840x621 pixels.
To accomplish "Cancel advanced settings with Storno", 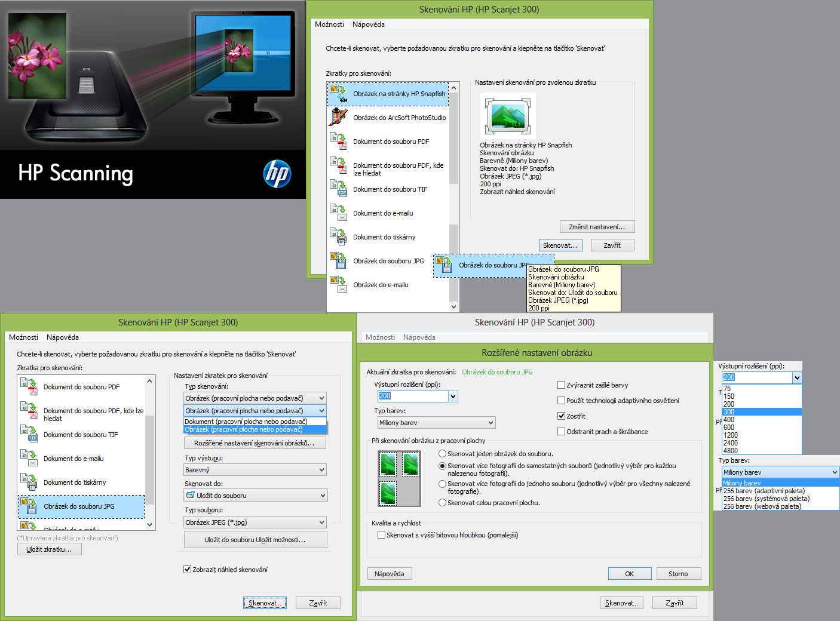I will tap(678, 574).
